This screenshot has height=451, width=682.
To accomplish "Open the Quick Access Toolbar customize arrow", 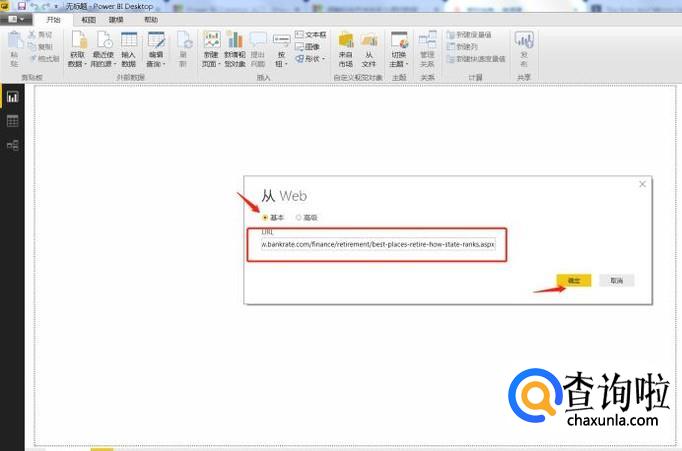I will pyautogui.click(x=56, y=7).
